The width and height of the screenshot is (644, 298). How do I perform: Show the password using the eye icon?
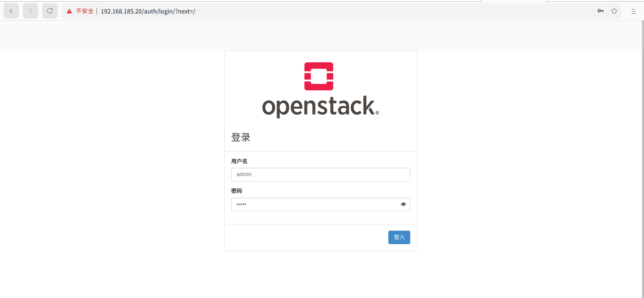pos(403,204)
